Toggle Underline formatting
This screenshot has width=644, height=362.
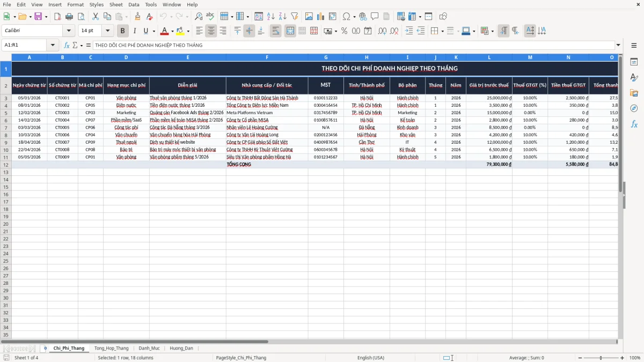[145, 31]
